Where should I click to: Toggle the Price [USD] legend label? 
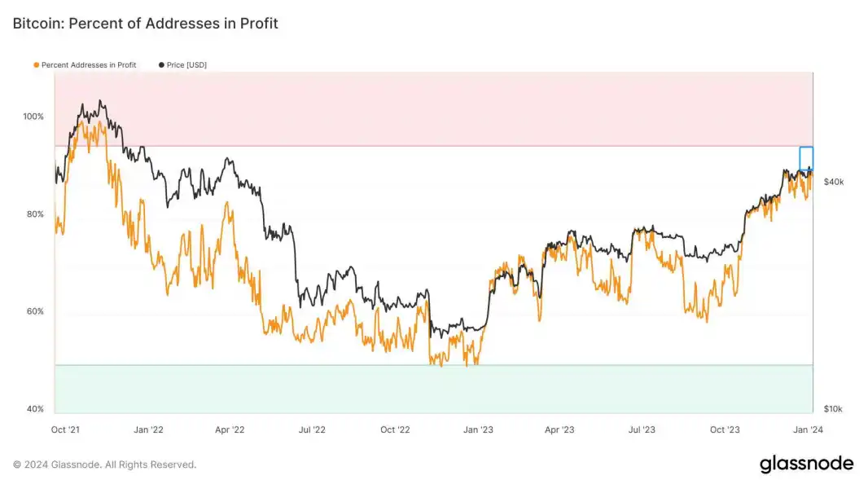click(x=186, y=64)
